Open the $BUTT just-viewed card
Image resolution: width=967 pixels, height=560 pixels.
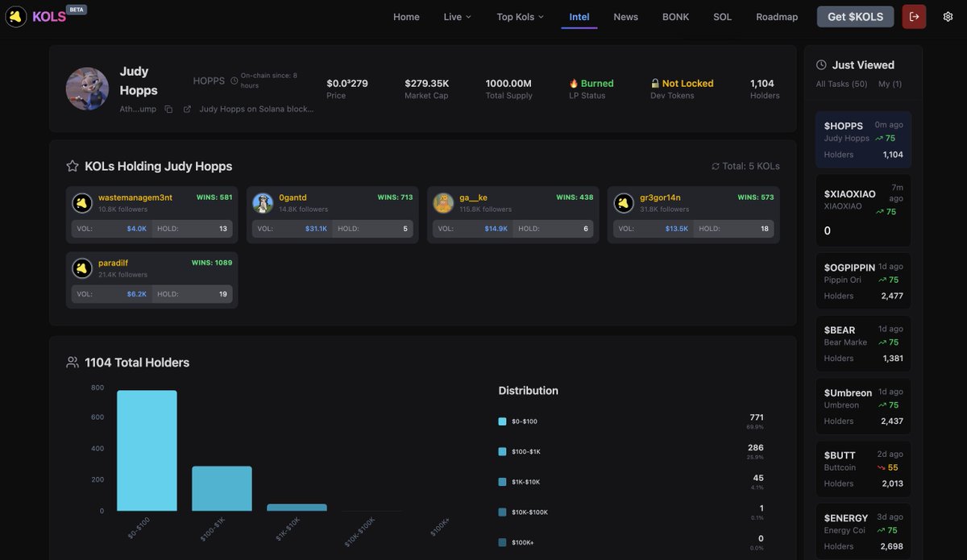(x=863, y=469)
